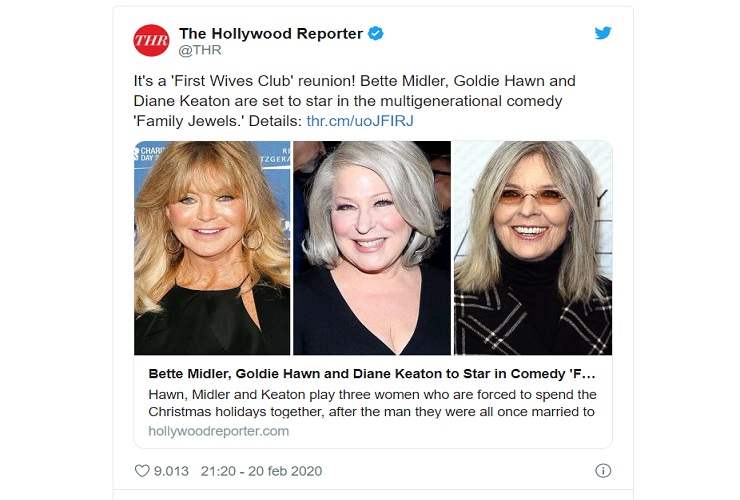Viewport: 740px width, 500px height.
Task: Click the @THR handle
Action: point(200,50)
